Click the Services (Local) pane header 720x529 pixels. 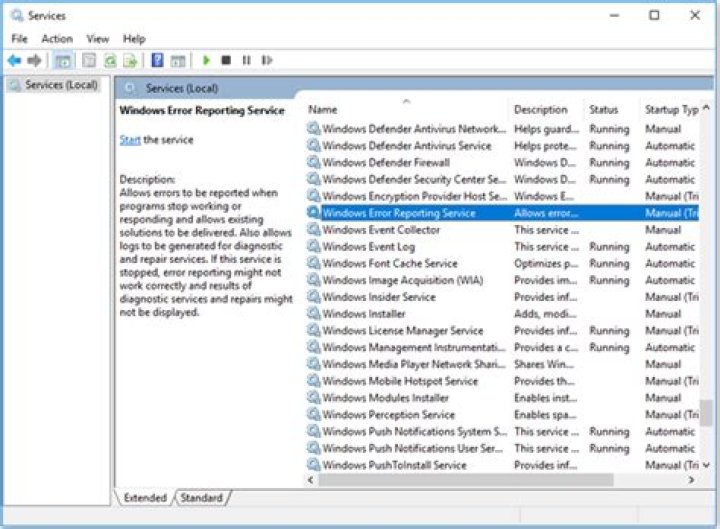(182, 88)
